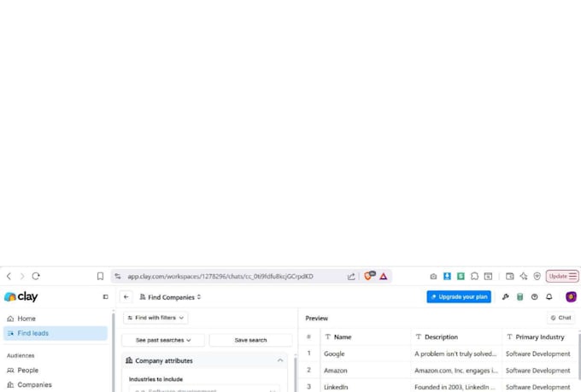Click the Name column header
The width and height of the screenshot is (581, 392).
[366, 336]
